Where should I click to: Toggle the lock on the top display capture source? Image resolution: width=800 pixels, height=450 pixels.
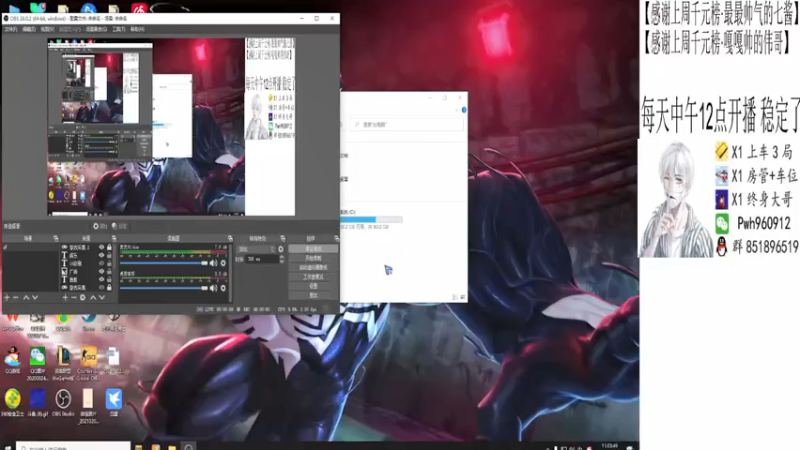(x=109, y=247)
